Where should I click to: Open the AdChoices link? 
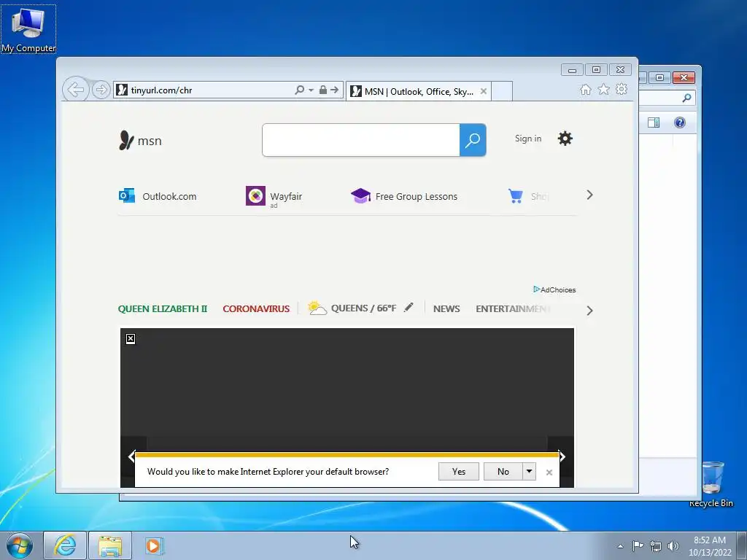(x=554, y=289)
